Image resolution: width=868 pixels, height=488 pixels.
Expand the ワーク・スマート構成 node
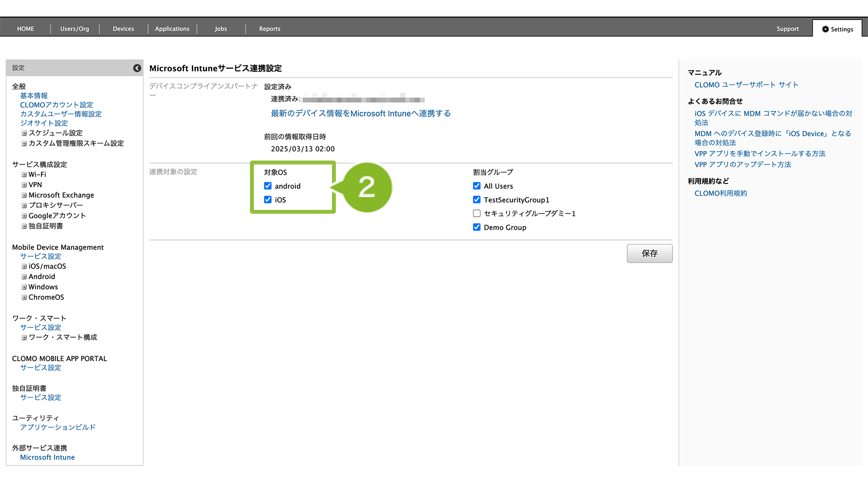24,338
